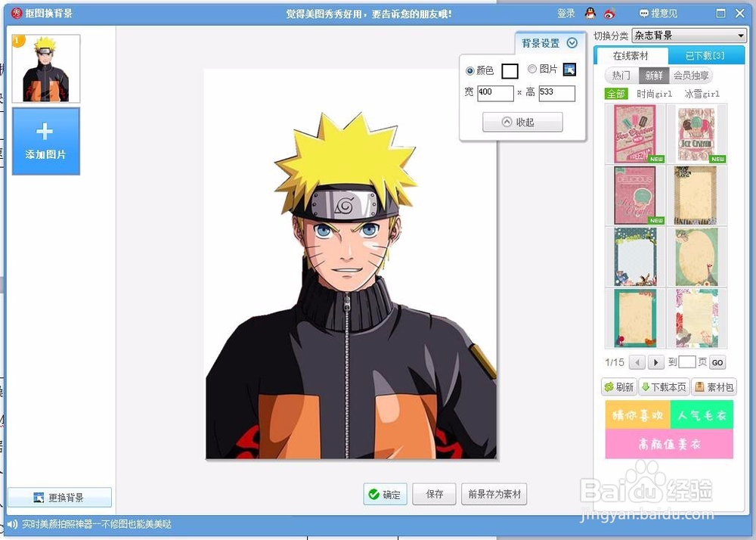
Task: Click 登录 to log in
Action: [566, 14]
